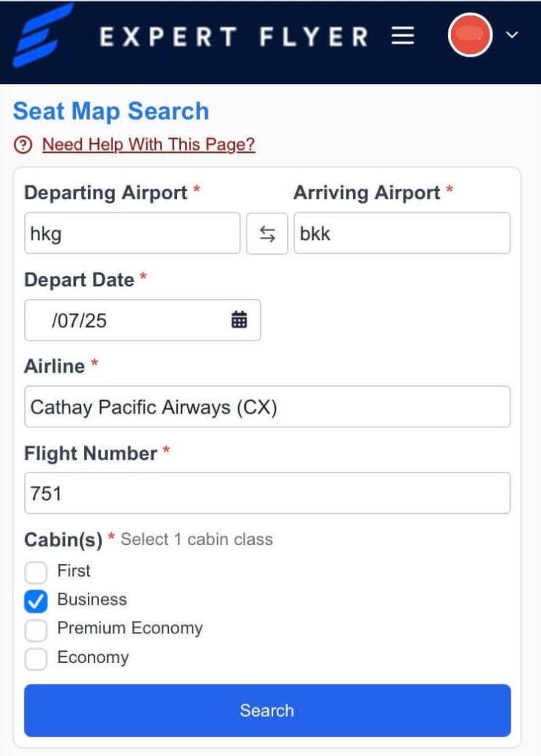The height and width of the screenshot is (756, 541).
Task: Check the Premium Economy checkbox
Action: coord(36,629)
